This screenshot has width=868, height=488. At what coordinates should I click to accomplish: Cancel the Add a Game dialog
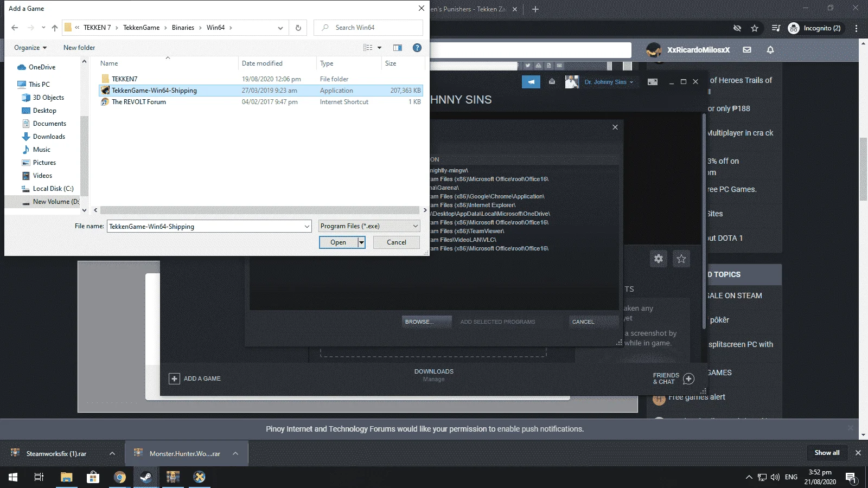pyautogui.click(x=397, y=242)
